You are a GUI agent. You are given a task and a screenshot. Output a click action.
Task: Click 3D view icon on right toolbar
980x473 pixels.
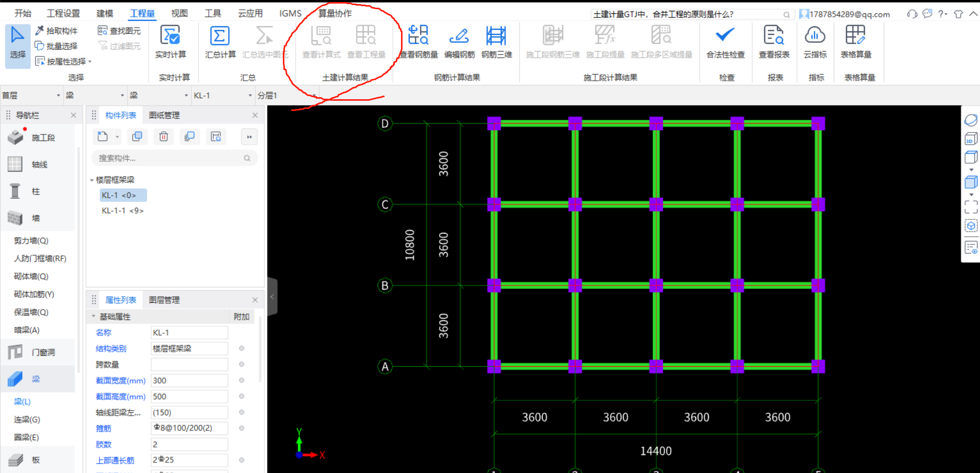971,139
